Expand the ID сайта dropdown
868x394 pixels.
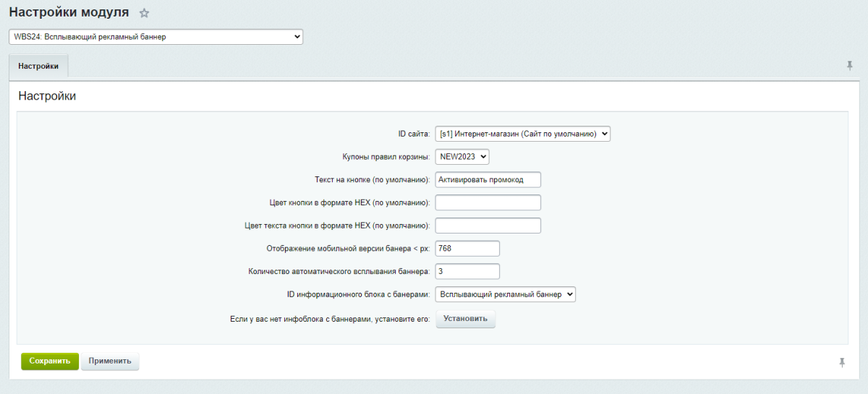(522, 134)
